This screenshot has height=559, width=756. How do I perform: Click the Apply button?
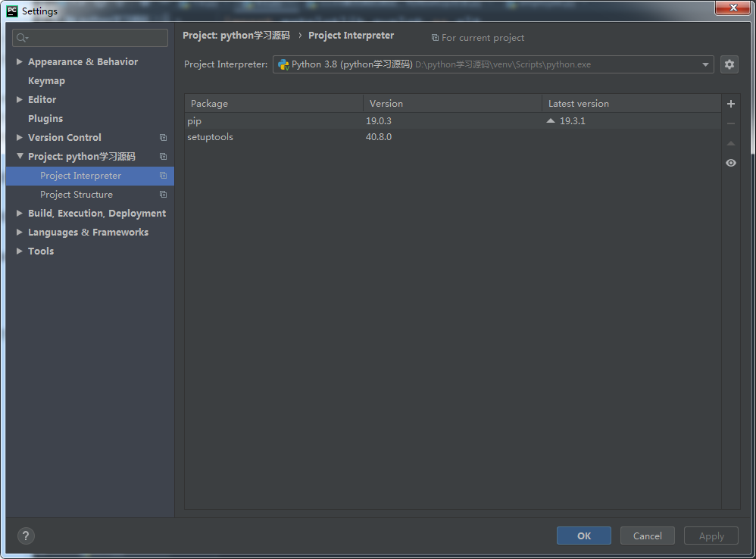point(711,536)
